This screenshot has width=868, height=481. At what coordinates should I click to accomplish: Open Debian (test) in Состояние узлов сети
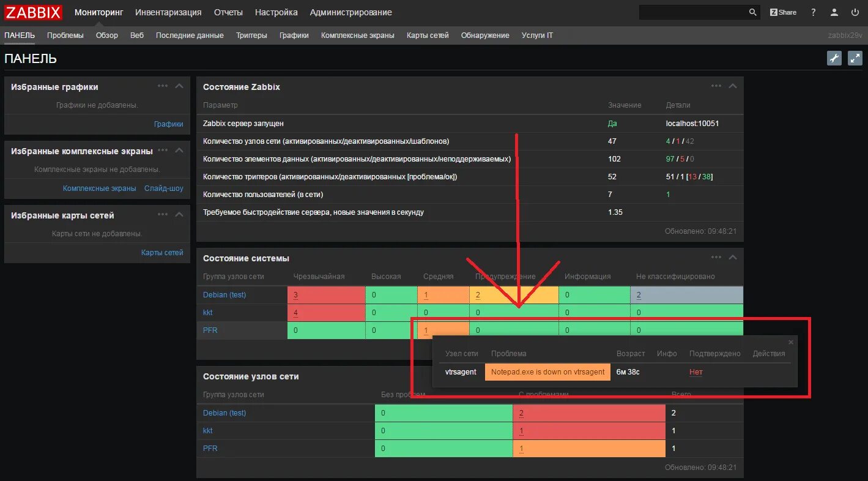pyautogui.click(x=224, y=413)
